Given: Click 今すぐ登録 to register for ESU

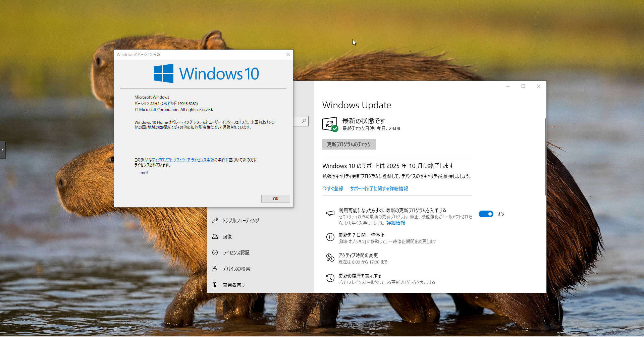Looking at the screenshot, I should tap(332, 188).
